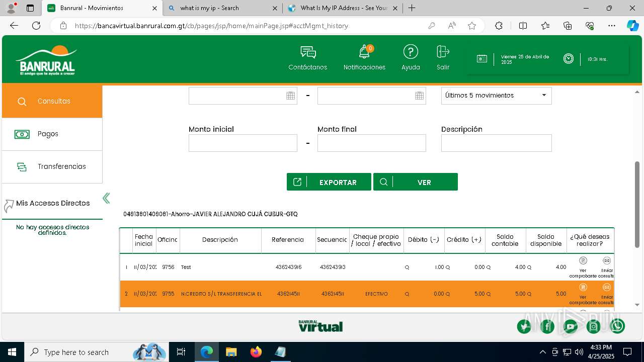Screen dimensions: 644x362
Task: Click the browser address bar URL
Action: click(211, 26)
